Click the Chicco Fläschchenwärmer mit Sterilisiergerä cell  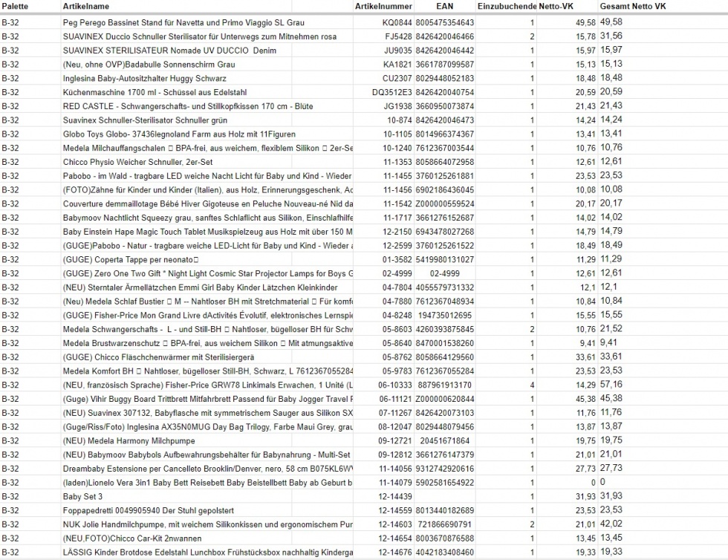(x=159, y=357)
